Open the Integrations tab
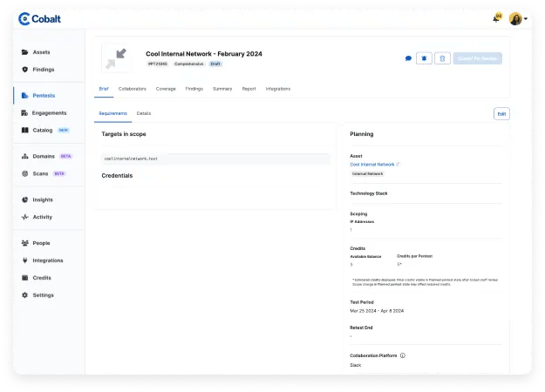The width and height of the screenshot is (545, 392). click(277, 89)
